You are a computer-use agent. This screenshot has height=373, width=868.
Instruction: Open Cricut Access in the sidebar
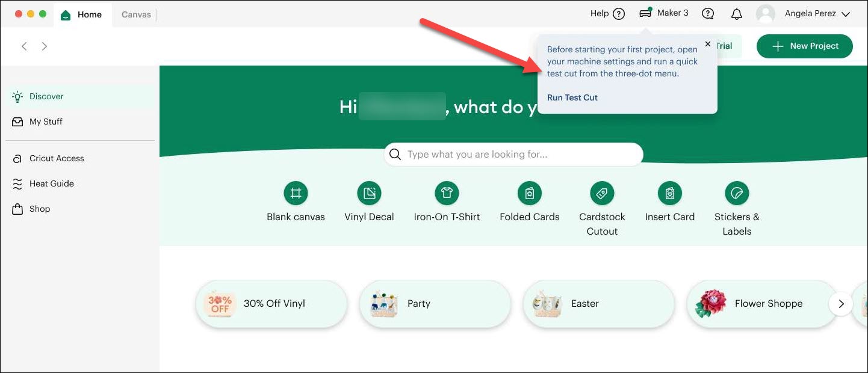pos(80,158)
